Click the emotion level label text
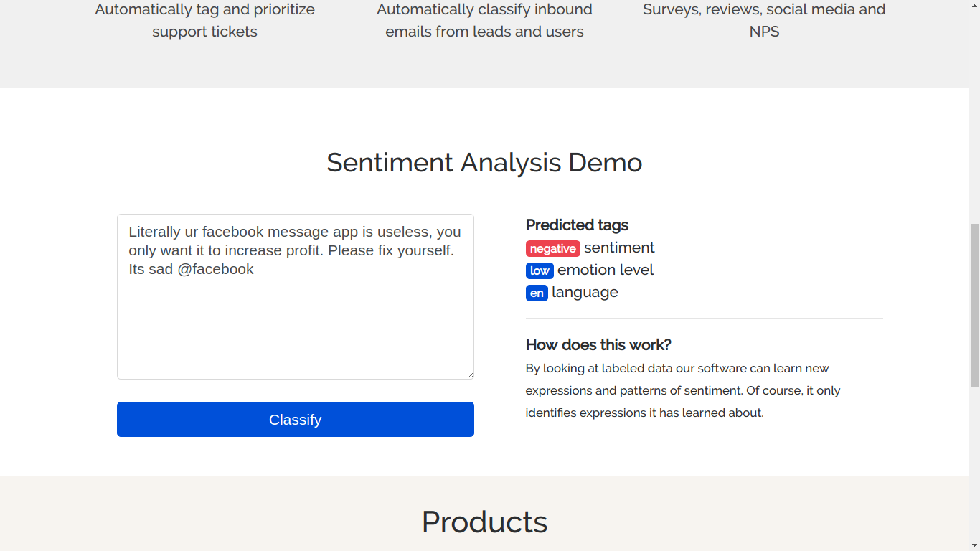 click(606, 270)
